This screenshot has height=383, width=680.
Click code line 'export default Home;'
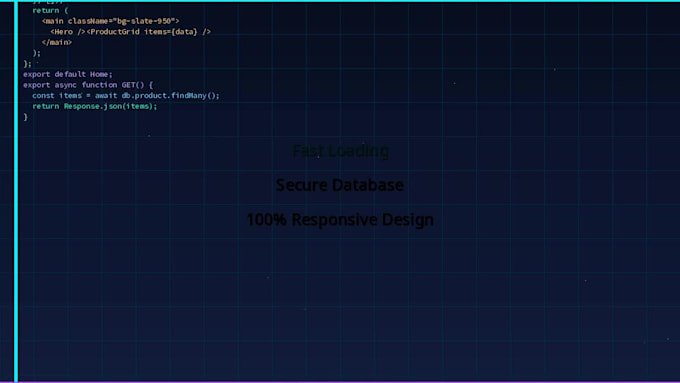68,74
